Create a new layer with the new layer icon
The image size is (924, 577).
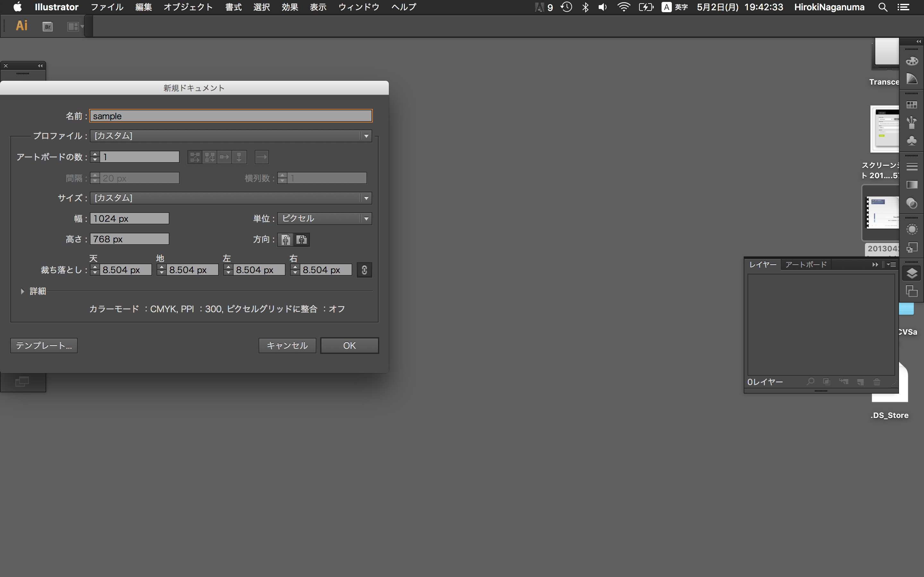[860, 381]
